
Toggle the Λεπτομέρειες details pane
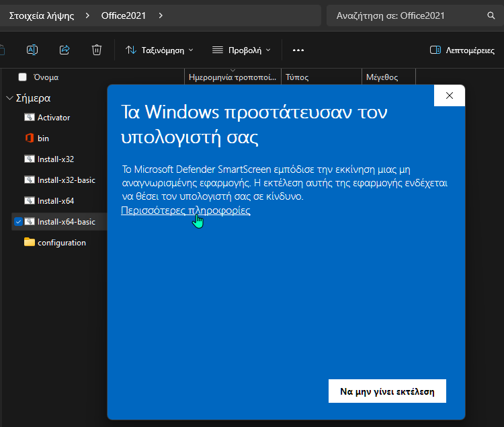pos(462,50)
